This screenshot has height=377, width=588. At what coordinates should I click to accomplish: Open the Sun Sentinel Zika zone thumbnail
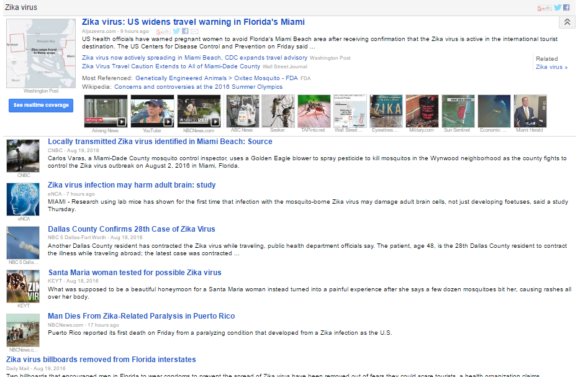tap(458, 111)
